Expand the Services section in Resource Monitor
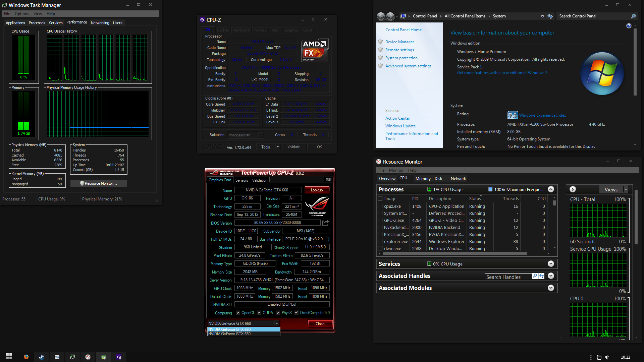644x362 pixels. click(x=551, y=264)
